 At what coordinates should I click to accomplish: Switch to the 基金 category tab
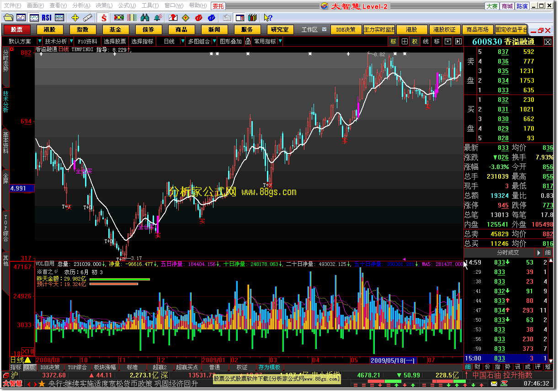[116, 29]
